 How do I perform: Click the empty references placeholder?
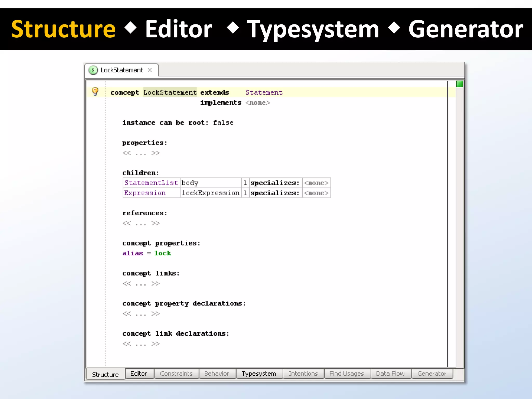pyautogui.click(x=141, y=223)
